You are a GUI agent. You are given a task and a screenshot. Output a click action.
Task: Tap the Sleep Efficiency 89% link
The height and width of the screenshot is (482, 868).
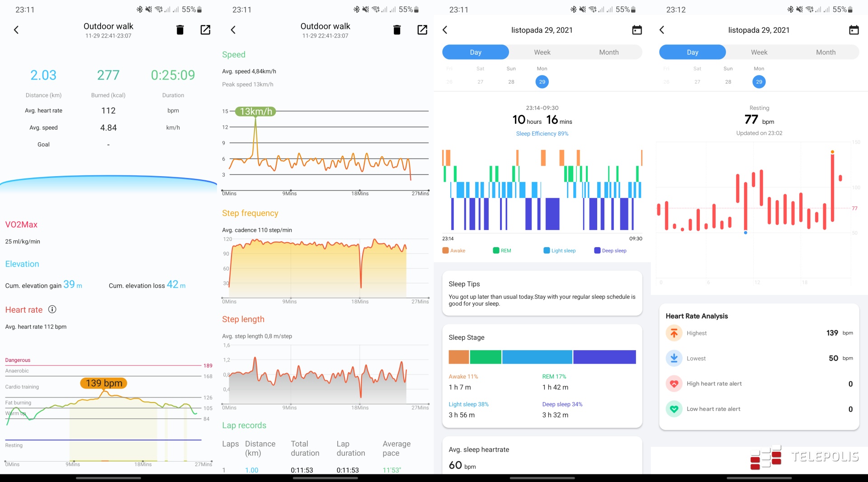[x=542, y=134]
